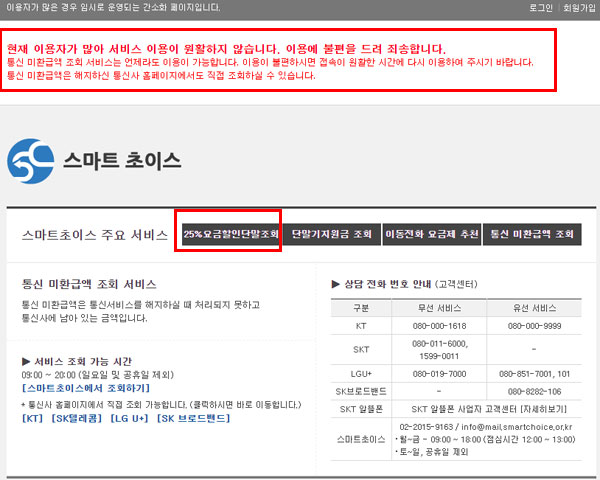
Task: Click SK브로드밴드 wired number 080-8282-106
Action: coord(535,392)
